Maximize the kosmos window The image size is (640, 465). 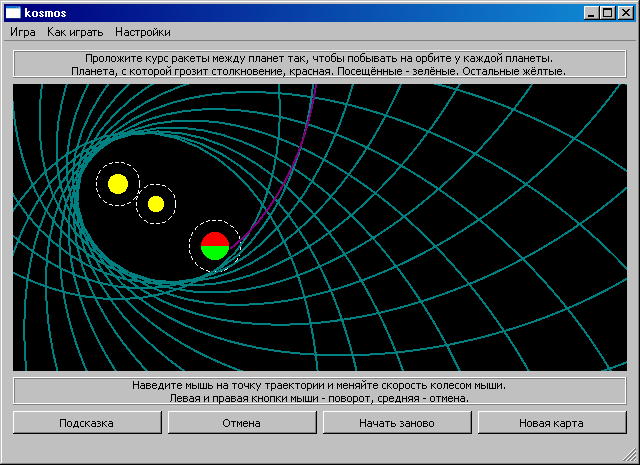click(x=608, y=13)
